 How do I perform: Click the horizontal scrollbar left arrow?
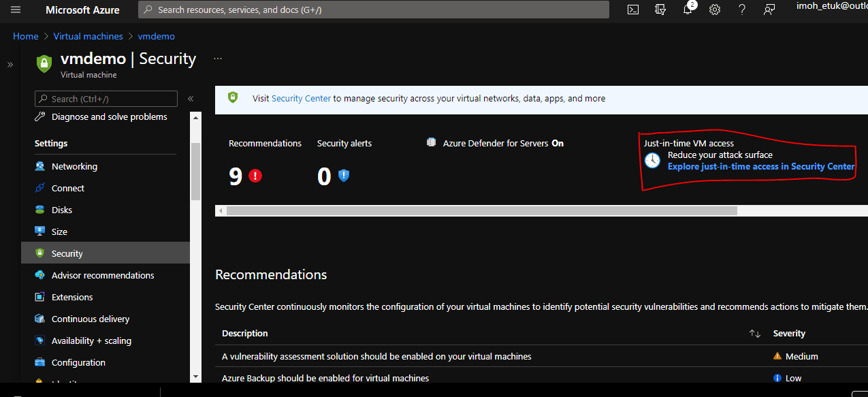[x=220, y=211]
